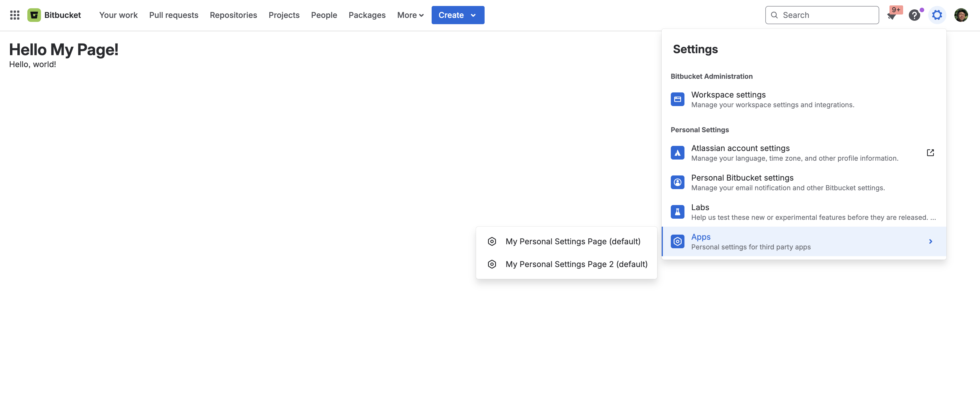Click the Labs flask icon
The width and height of the screenshot is (980, 393).
678,212
